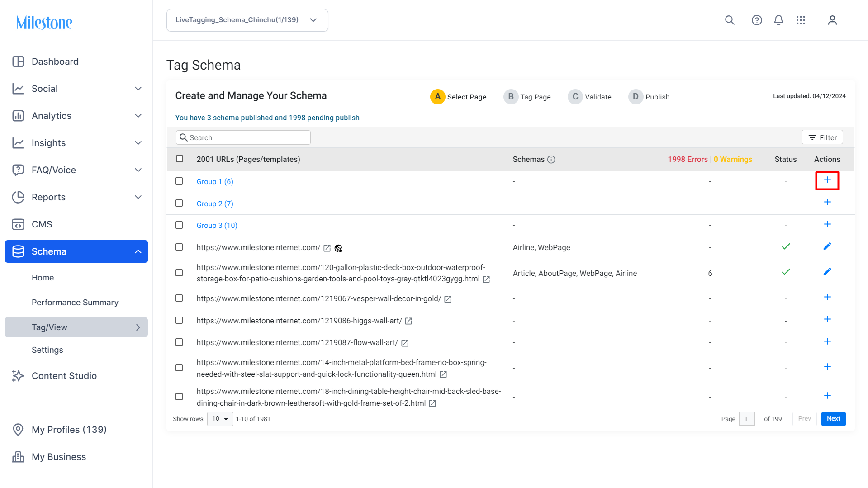Open Performance Summary

pos(75,303)
